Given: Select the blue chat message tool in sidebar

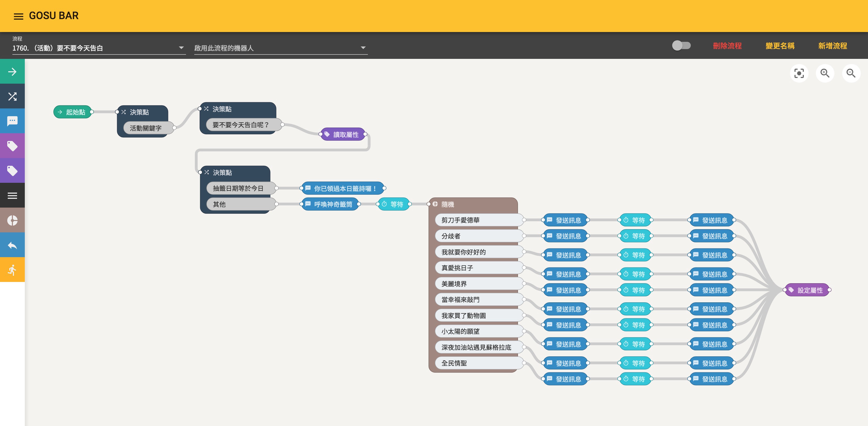Looking at the screenshot, I should tap(12, 121).
